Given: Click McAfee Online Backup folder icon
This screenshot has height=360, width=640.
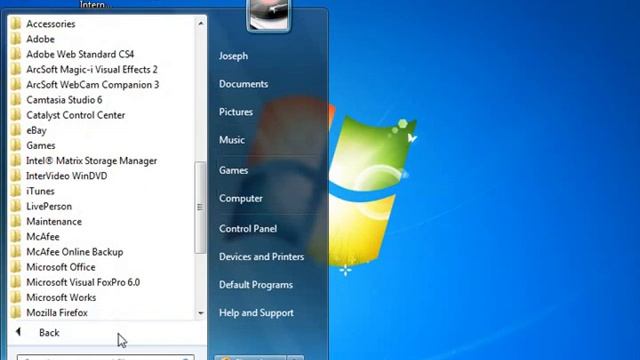Looking at the screenshot, I should [x=16, y=252].
